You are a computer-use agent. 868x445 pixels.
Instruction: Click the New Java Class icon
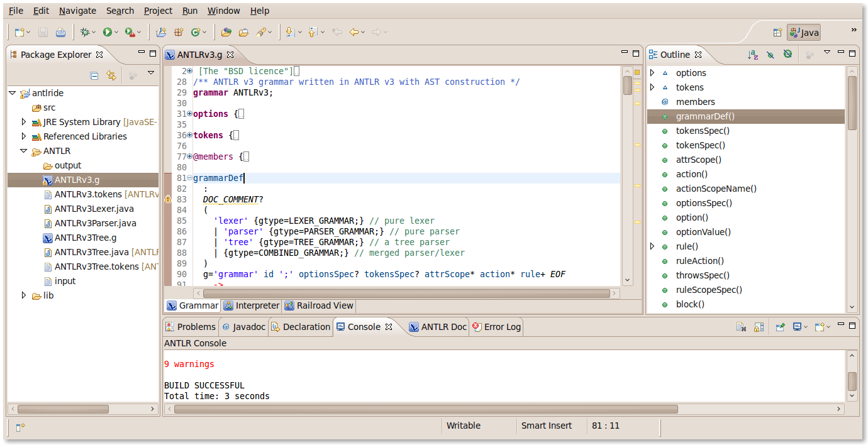click(196, 32)
